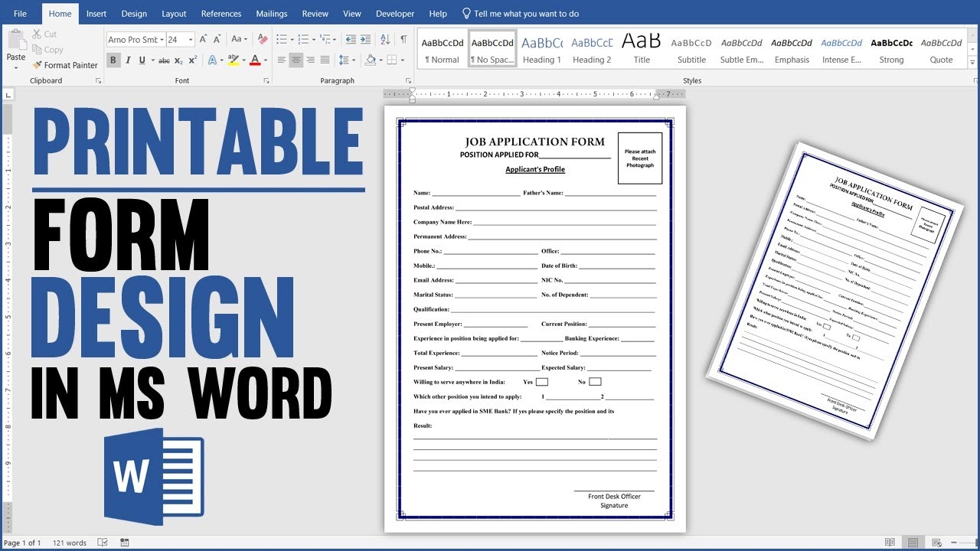Toggle Italic formatting
This screenshot has width=980, height=551.
click(128, 60)
